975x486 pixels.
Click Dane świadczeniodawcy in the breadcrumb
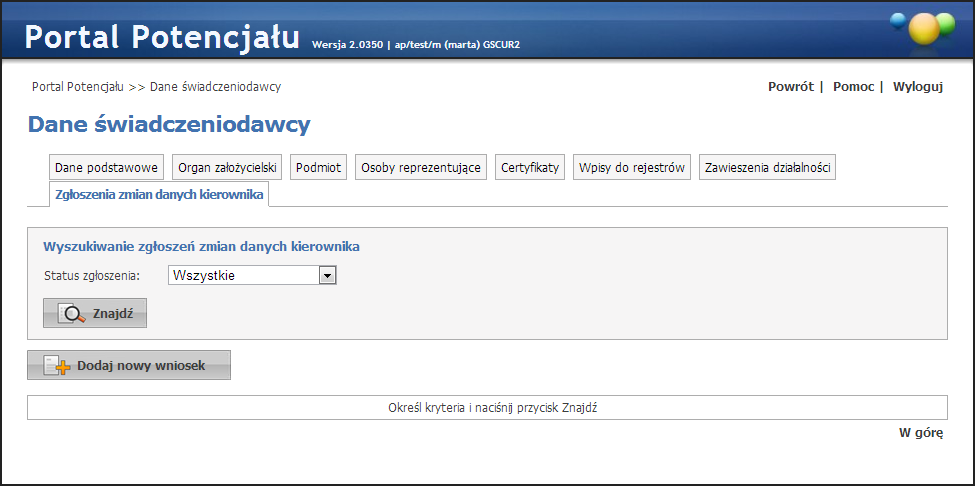click(x=215, y=87)
